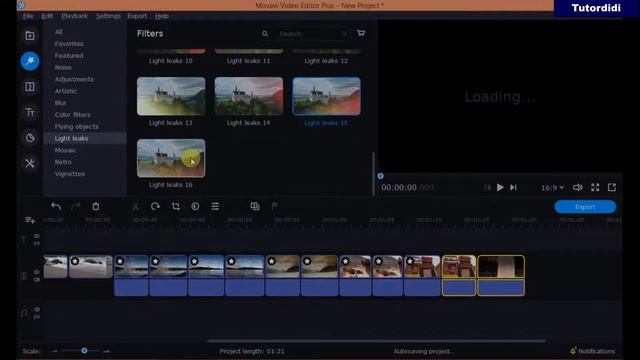Click the blue Export button

[585, 207]
